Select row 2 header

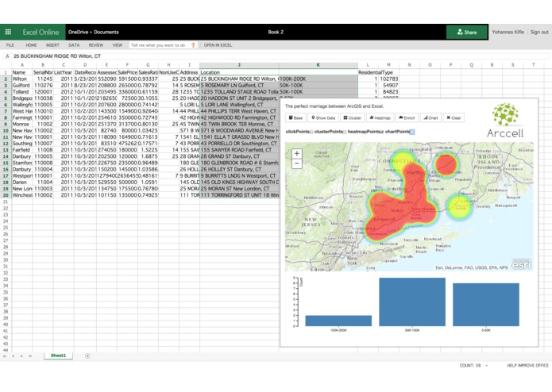6,79
